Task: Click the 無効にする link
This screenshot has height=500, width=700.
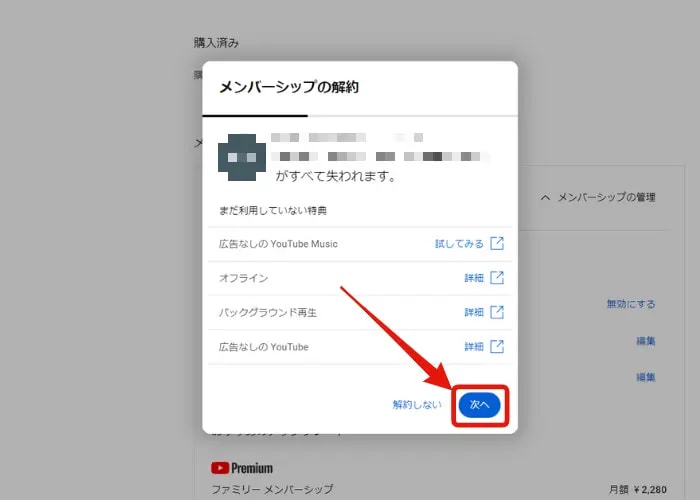Action: (x=630, y=304)
